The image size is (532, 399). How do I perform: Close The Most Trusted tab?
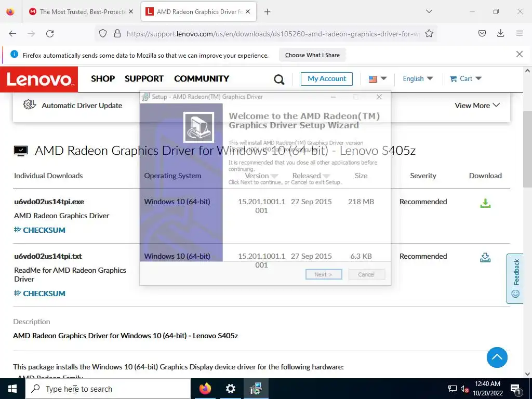click(131, 12)
